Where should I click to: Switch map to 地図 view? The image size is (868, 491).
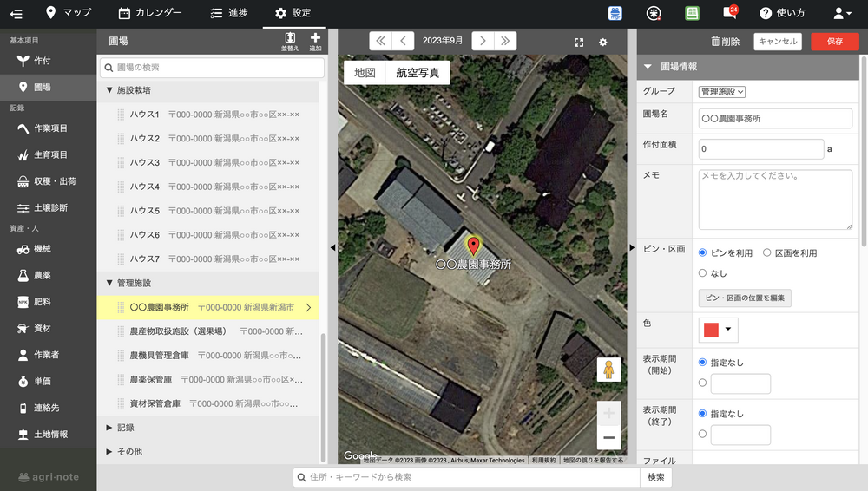[x=365, y=73]
